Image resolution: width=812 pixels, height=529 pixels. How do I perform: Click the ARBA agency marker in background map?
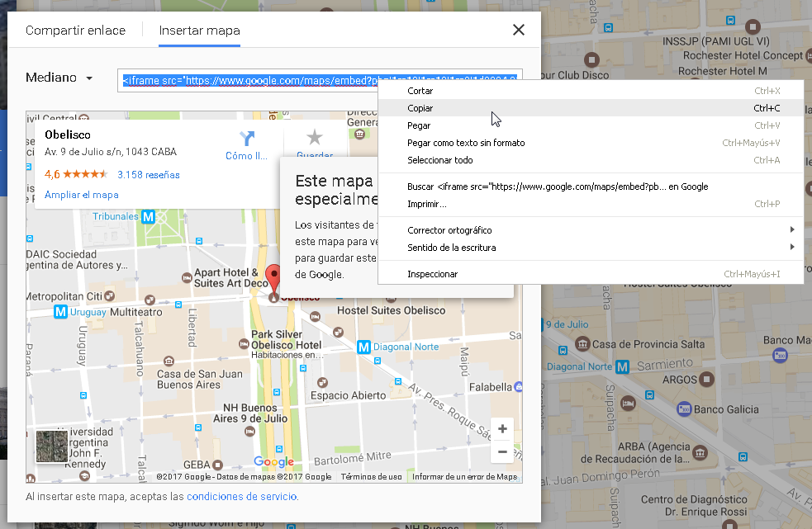point(700,453)
